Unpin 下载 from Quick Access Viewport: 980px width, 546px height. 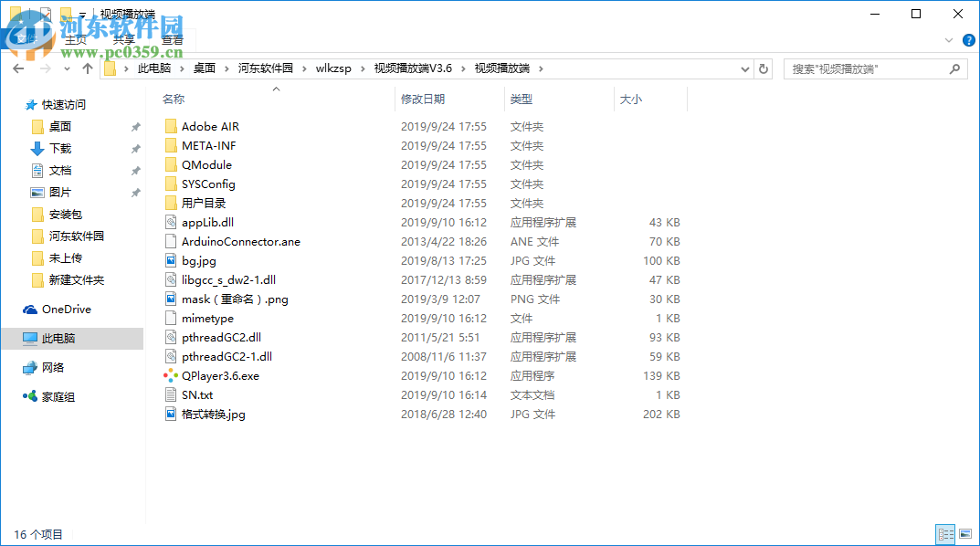point(134,148)
